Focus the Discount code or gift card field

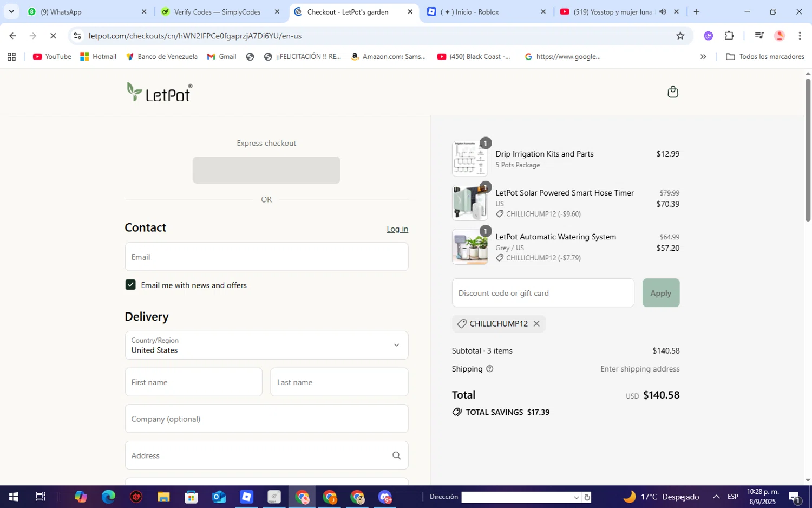(543, 293)
